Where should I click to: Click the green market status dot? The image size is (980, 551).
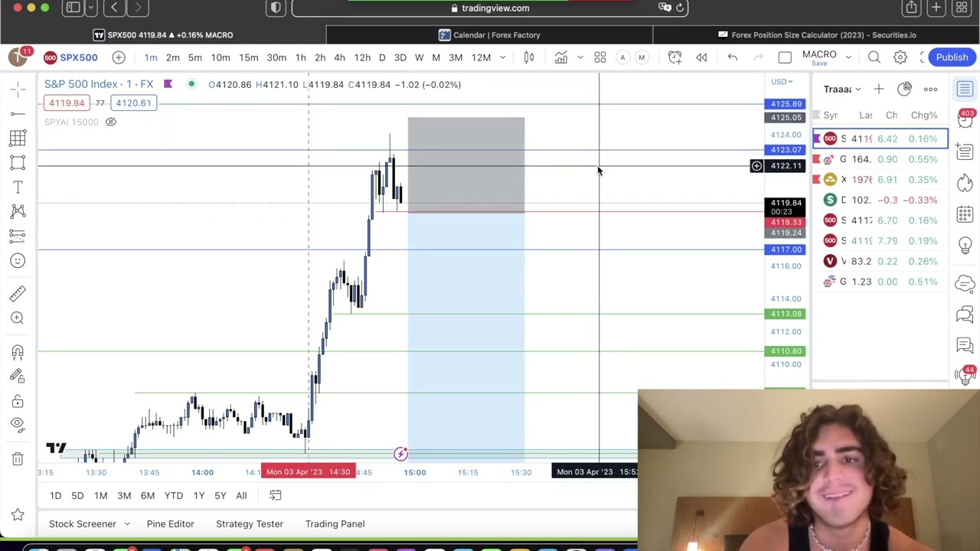tap(191, 84)
